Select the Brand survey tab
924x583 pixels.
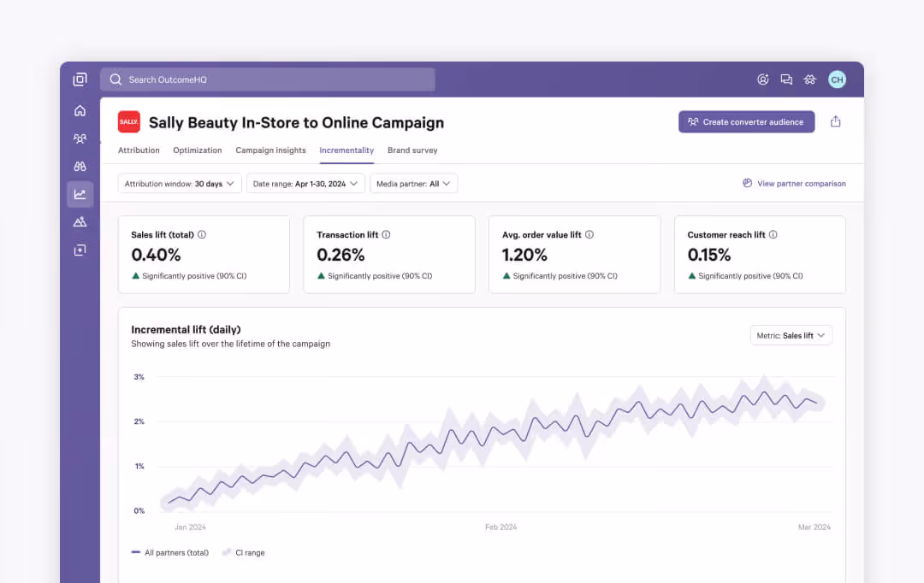[412, 150]
